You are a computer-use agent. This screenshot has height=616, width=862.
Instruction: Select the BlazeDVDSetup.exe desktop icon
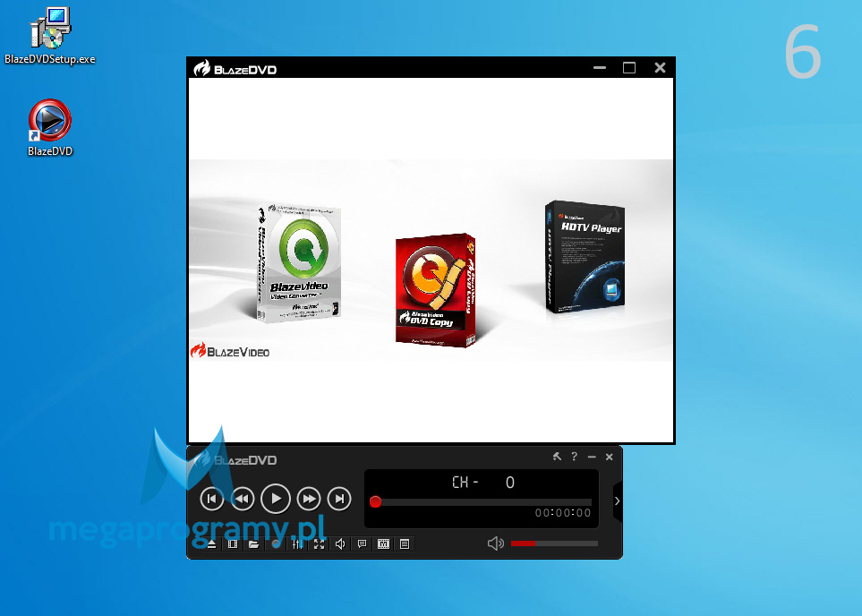(x=50, y=36)
